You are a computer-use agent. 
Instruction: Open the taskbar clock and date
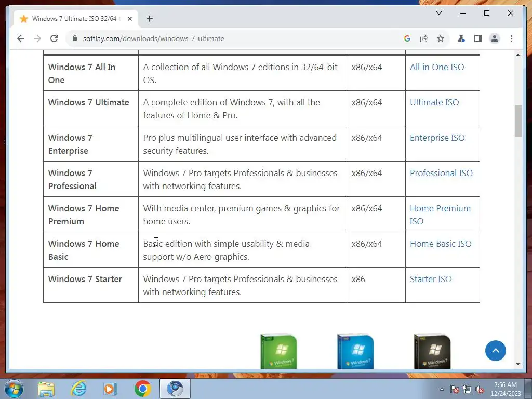506,389
